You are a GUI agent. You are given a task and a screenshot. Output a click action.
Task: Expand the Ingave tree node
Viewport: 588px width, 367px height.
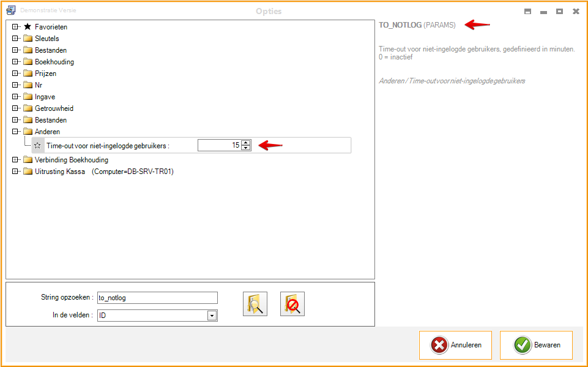click(x=15, y=97)
